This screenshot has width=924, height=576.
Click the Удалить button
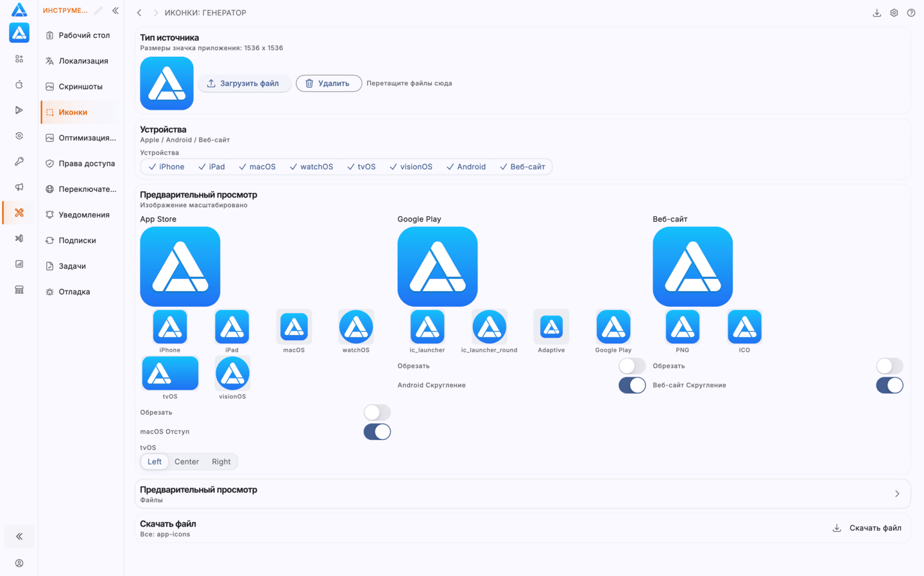(x=329, y=83)
